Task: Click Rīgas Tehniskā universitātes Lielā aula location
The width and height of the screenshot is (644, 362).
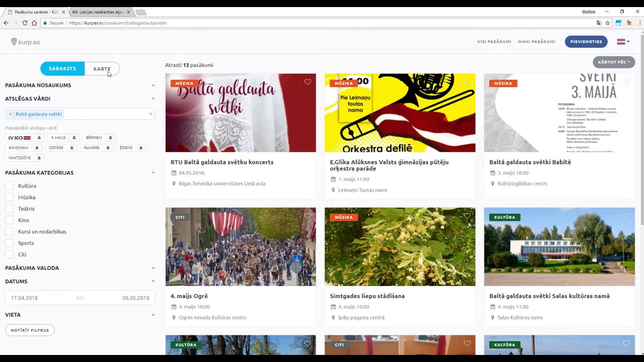Action: (222, 184)
